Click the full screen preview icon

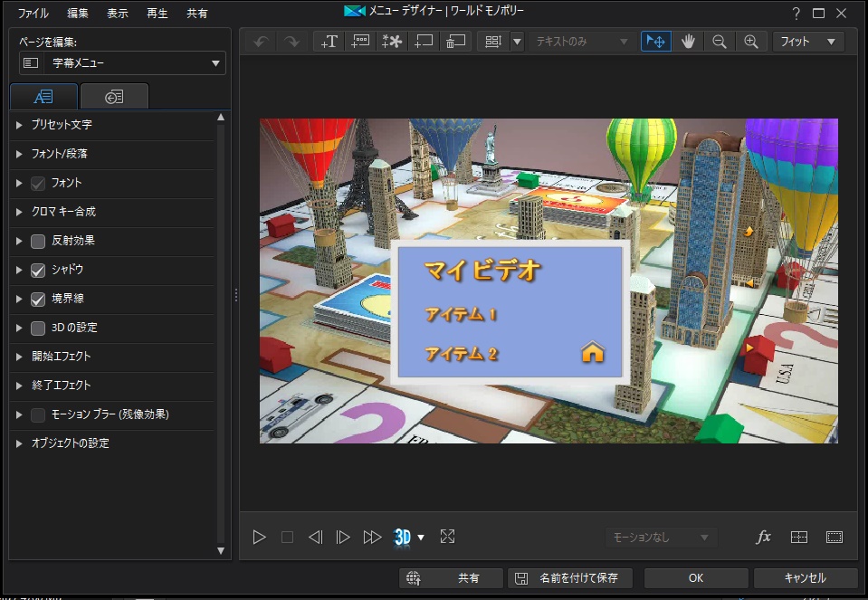click(447, 537)
